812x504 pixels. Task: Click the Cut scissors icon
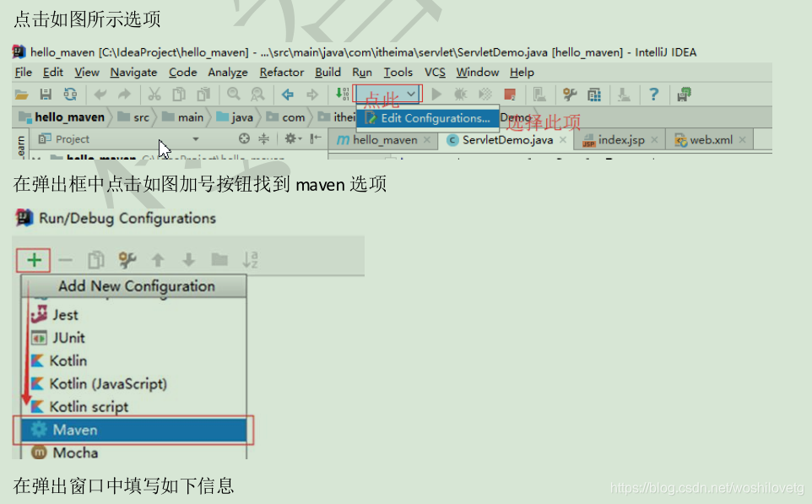154,95
